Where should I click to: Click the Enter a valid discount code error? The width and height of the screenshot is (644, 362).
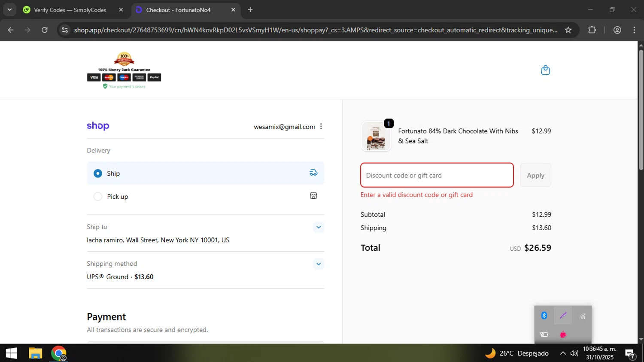tap(416, 195)
